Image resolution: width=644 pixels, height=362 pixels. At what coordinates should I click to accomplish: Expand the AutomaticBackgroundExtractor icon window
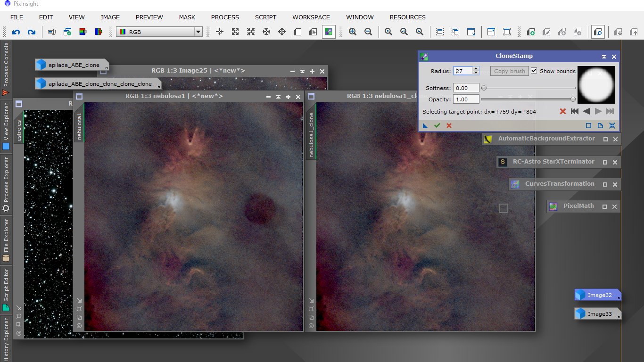605,139
